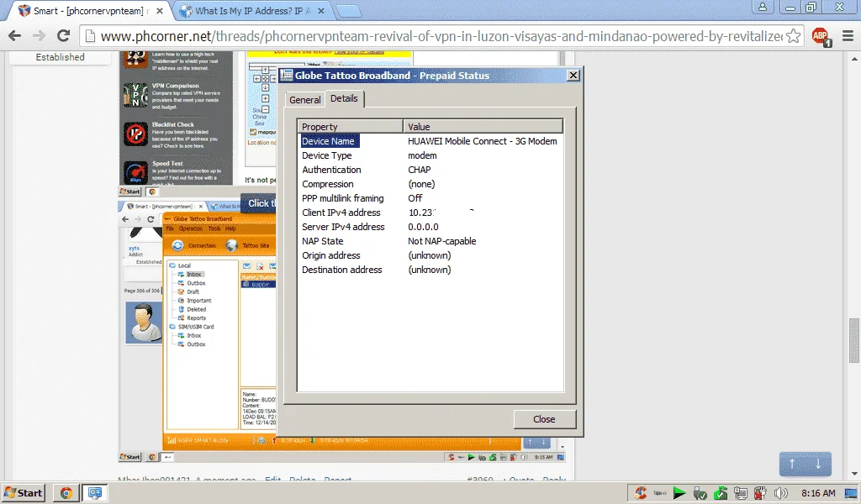Screen dimensions: 861x504
Task: Click the Chrome user profile icon
Action: (x=763, y=7)
